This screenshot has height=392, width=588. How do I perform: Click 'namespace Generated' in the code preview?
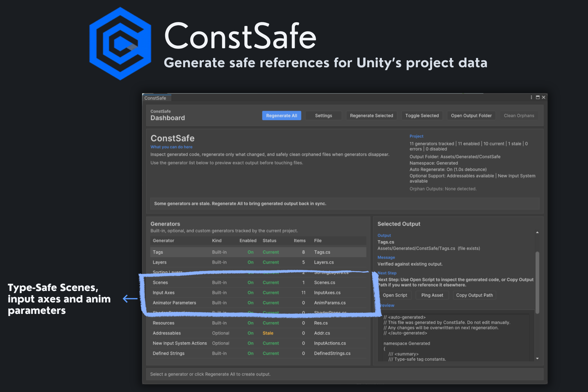[406, 343]
